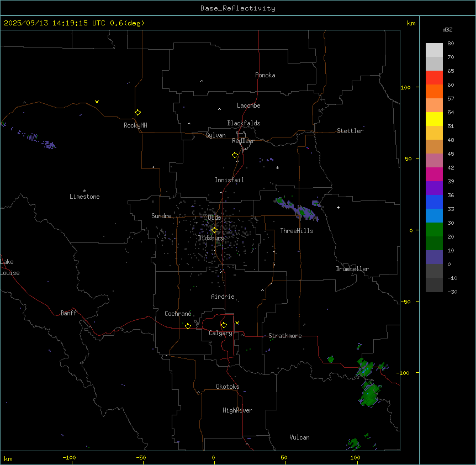The width and height of the screenshot is (476, 465).
Task: Click the yellow diamond marker above RockyMH
Action: pos(138,113)
